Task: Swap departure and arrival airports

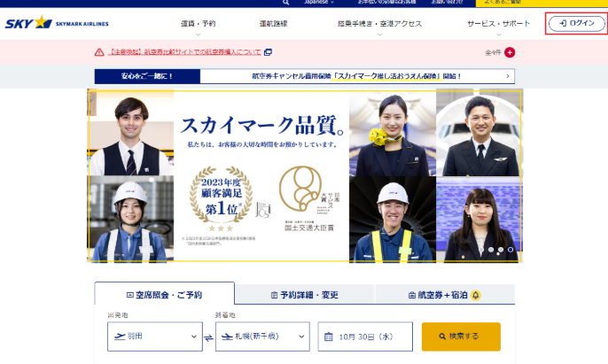Action: click(208, 337)
